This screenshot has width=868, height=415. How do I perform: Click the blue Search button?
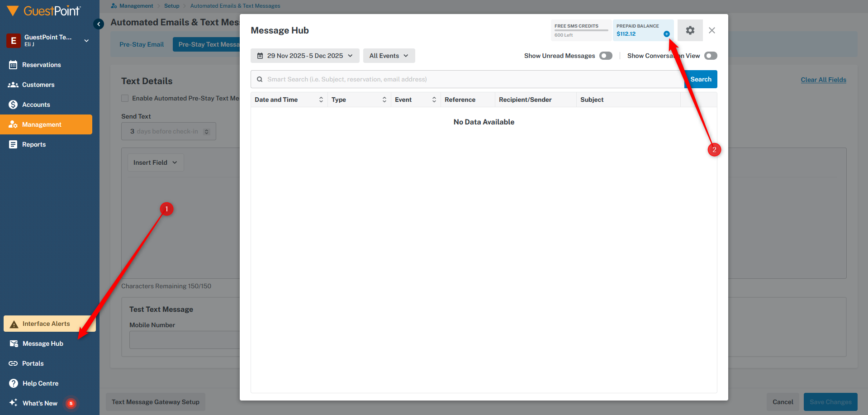[701, 79]
